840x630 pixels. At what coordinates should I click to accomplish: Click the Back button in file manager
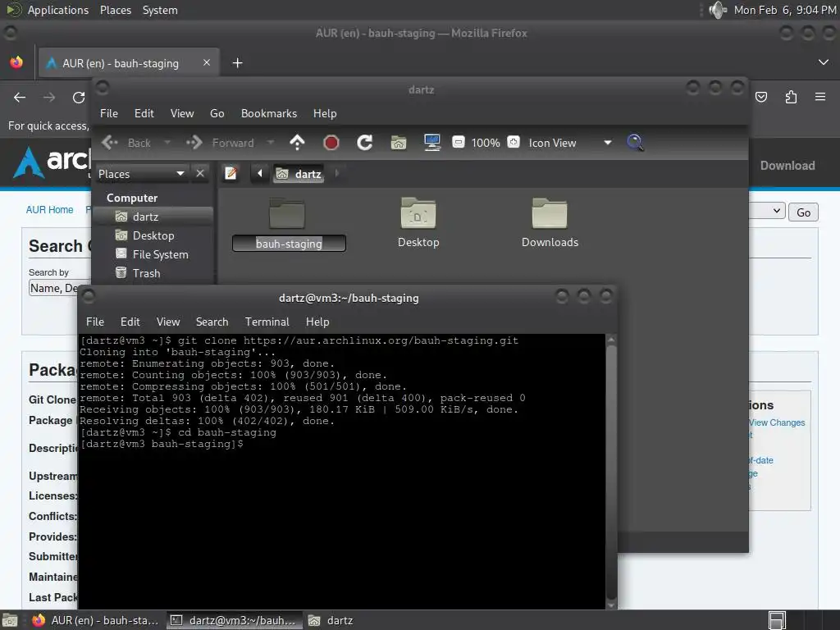pos(127,143)
